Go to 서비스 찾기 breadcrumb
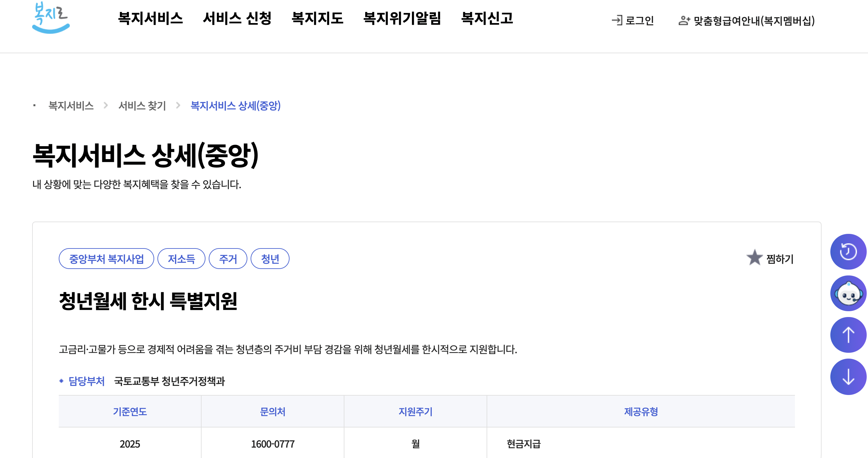 coord(142,106)
